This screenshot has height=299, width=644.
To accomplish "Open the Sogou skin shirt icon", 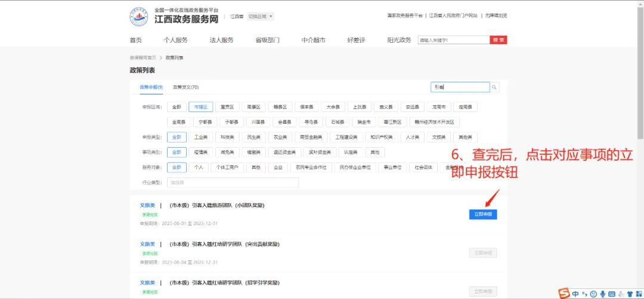I will pos(630,294).
